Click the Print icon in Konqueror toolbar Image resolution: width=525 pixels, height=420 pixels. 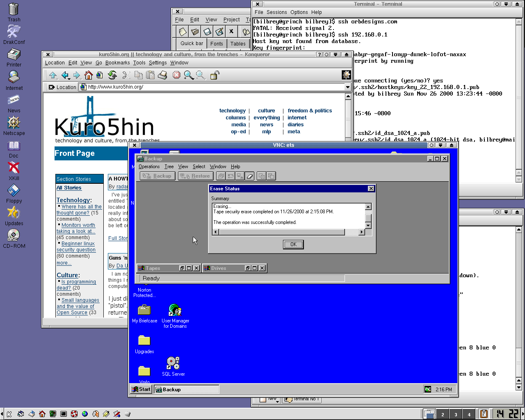[162, 75]
